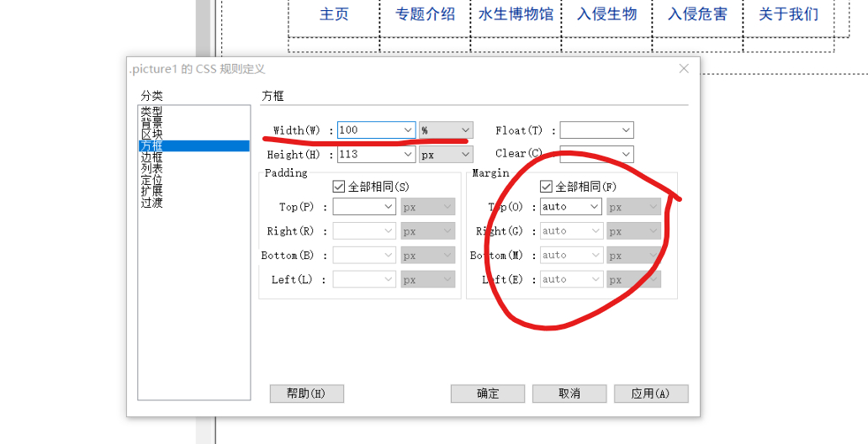Open the Margin Top auto dropdown
This screenshot has height=444, width=868.
point(571,207)
